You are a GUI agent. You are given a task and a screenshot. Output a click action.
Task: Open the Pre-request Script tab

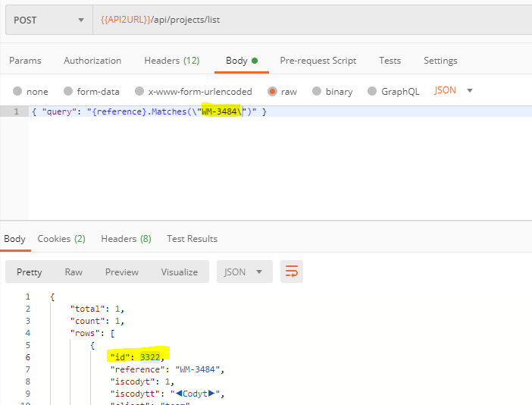tap(318, 61)
